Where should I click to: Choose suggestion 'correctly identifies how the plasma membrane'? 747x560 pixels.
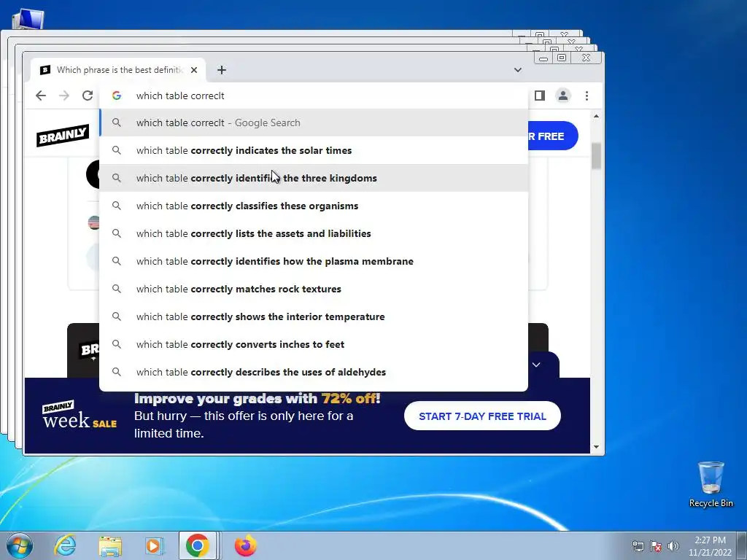(x=314, y=261)
